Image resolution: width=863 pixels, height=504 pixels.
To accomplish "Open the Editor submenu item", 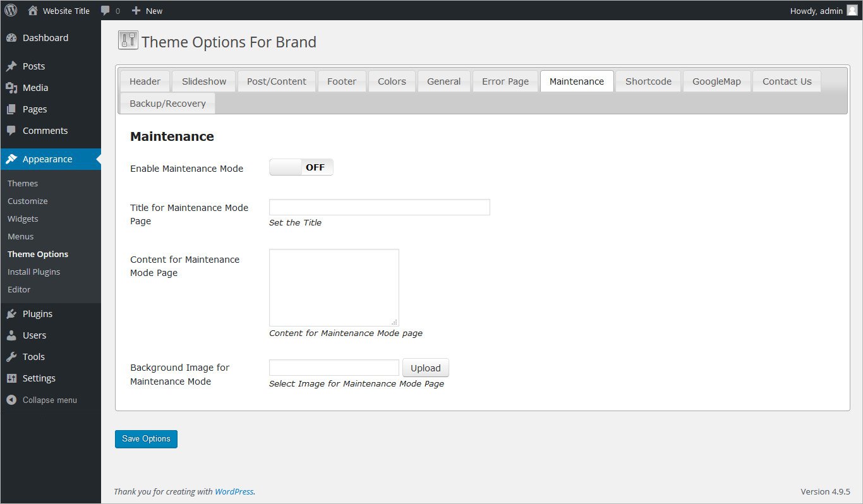I will click(x=19, y=289).
